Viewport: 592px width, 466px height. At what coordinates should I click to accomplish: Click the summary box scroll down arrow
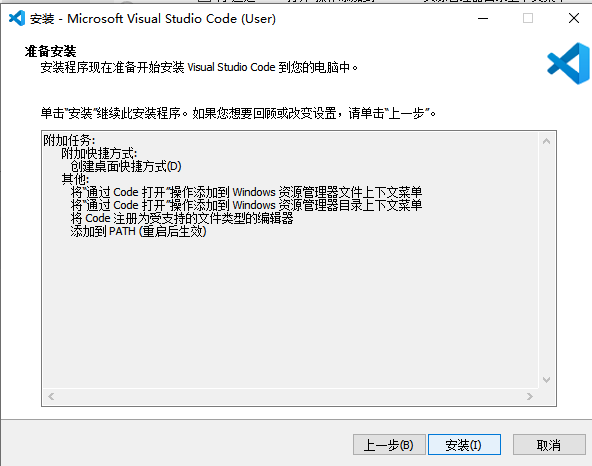click(x=546, y=380)
